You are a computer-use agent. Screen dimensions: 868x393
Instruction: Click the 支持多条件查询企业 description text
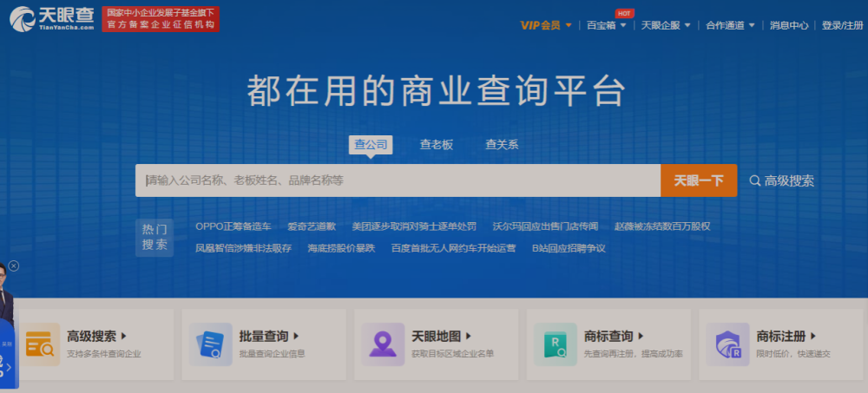pyautogui.click(x=104, y=354)
